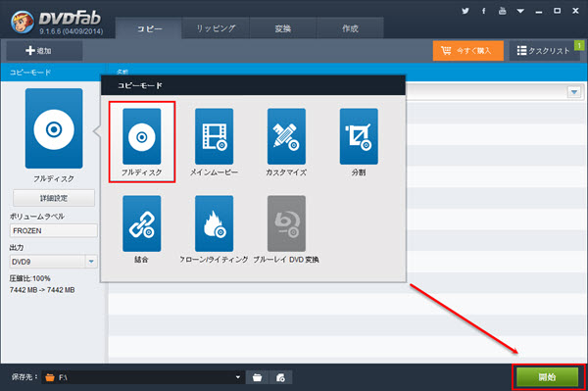Viewport: 588px width, 391px height.
Task: Choose Customize (カスタマイズ) copy mode
Action: pos(286,142)
